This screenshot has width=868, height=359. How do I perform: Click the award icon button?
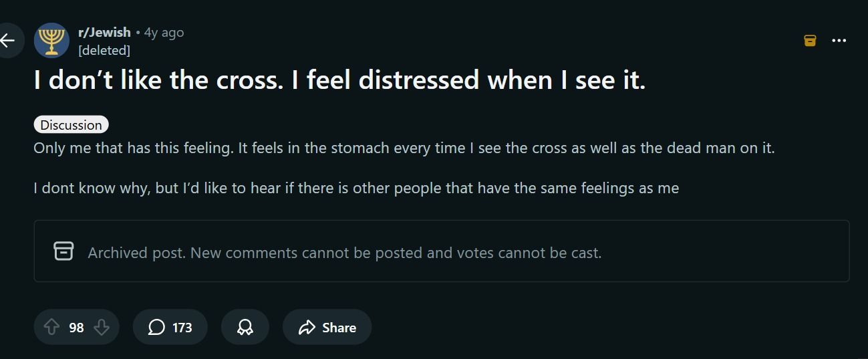point(245,327)
